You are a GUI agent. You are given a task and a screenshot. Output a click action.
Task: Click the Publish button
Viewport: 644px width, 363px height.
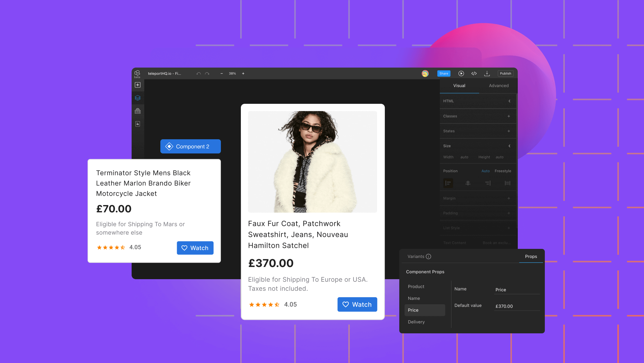[x=505, y=74]
